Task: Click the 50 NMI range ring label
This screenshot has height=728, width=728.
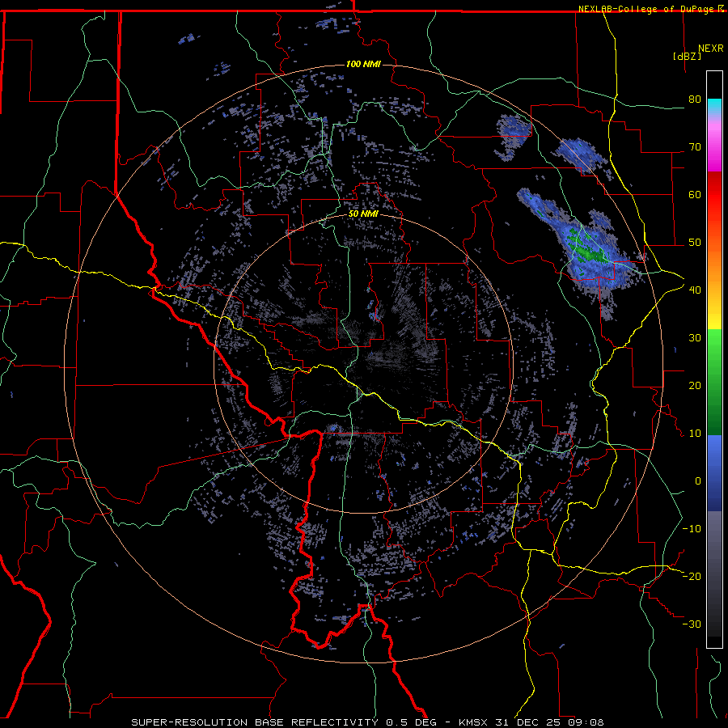Action: tap(363, 214)
